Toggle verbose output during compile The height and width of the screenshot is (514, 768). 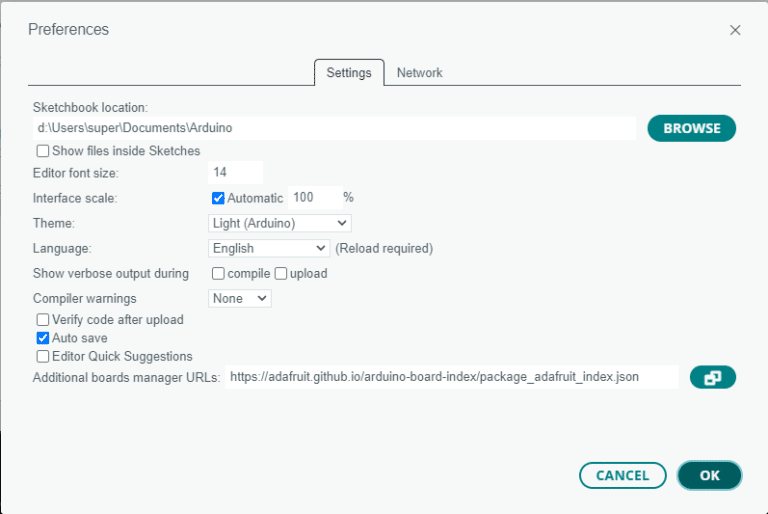[218, 273]
